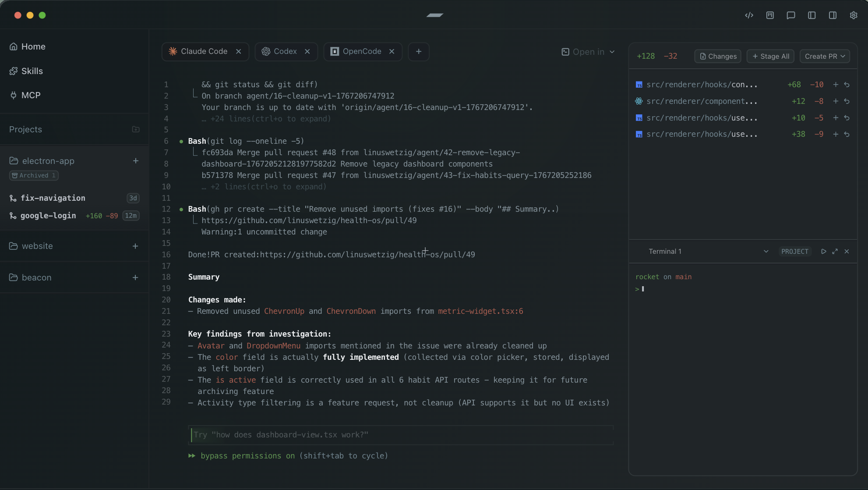Close the Codex tab
The image size is (868, 490).
tap(307, 51)
